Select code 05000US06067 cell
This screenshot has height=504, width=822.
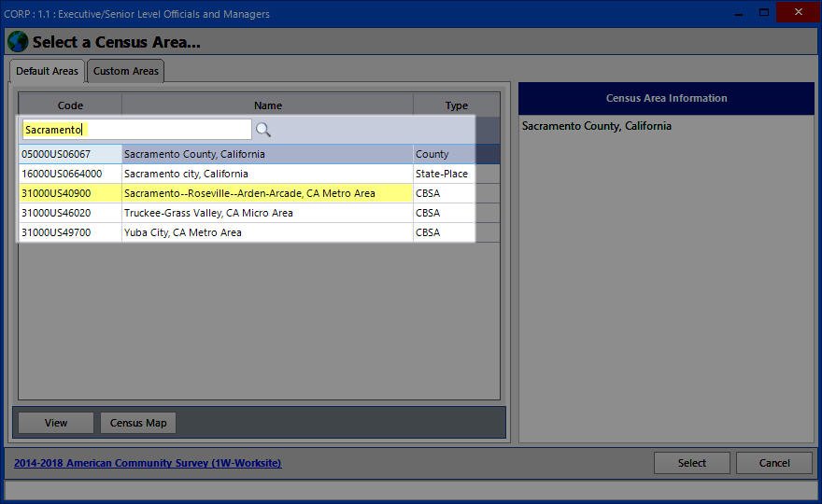[70, 154]
